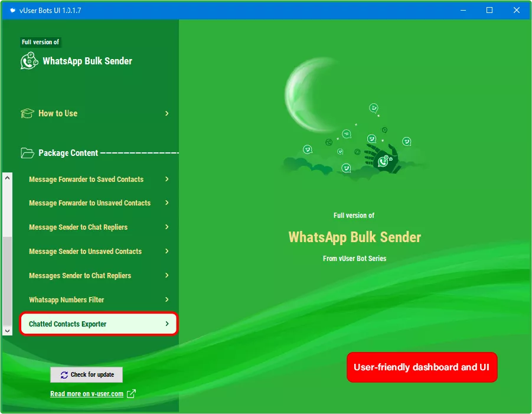Expand Messages Sender to Chat Repliers arrow
This screenshot has width=532, height=414.
tap(167, 275)
